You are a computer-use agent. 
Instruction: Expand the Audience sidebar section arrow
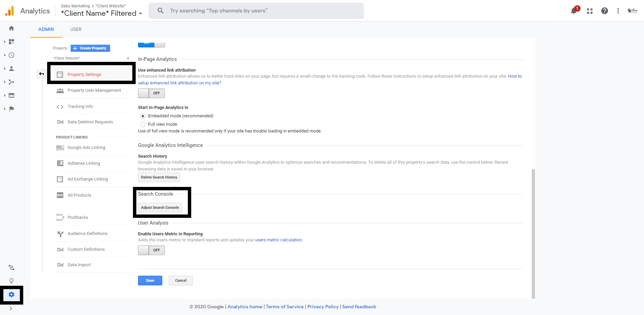click(x=5, y=69)
